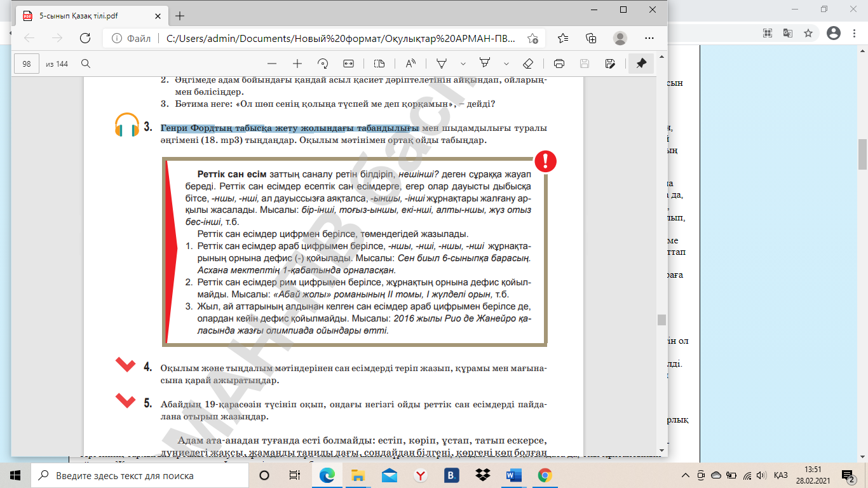
Task: Print the PDF document
Action: pyautogui.click(x=559, y=64)
